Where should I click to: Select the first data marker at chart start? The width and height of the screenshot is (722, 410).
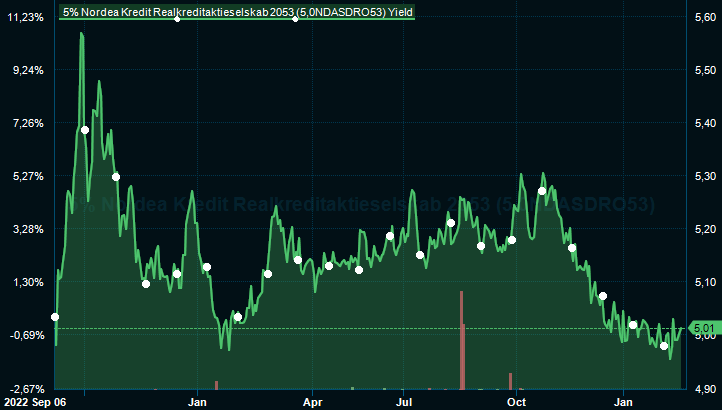point(55,317)
